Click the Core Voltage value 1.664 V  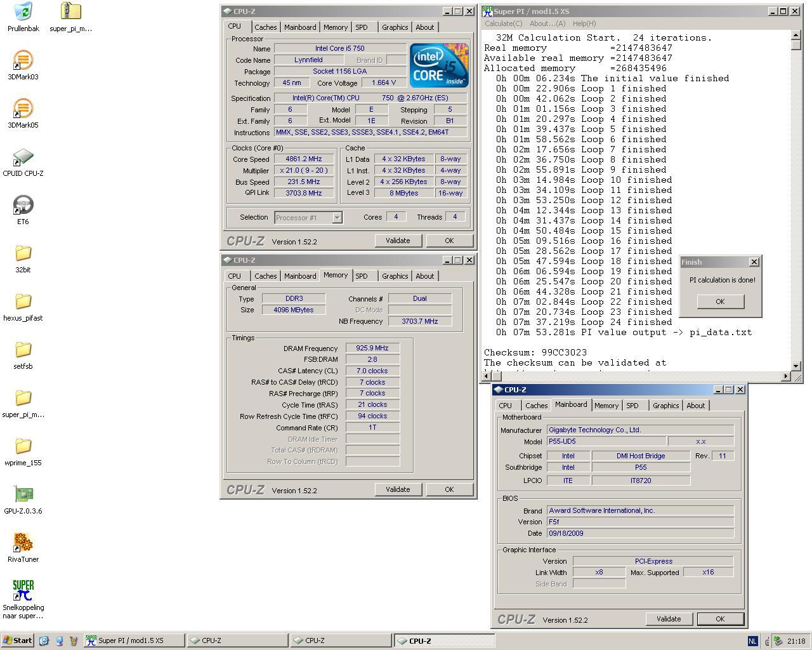pos(383,83)
